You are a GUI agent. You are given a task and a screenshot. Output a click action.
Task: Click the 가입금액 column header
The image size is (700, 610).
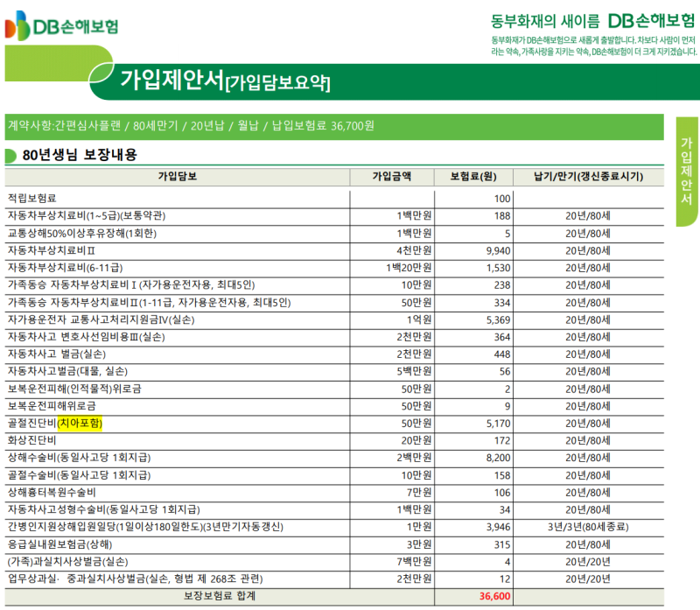coord(391,177)
